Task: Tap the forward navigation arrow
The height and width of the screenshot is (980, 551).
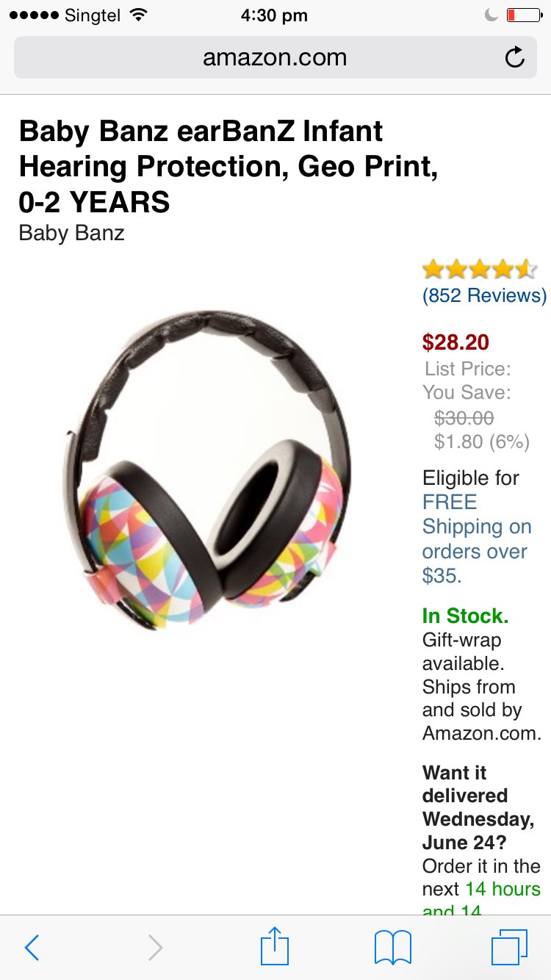Action: click(x=154, y=948)
